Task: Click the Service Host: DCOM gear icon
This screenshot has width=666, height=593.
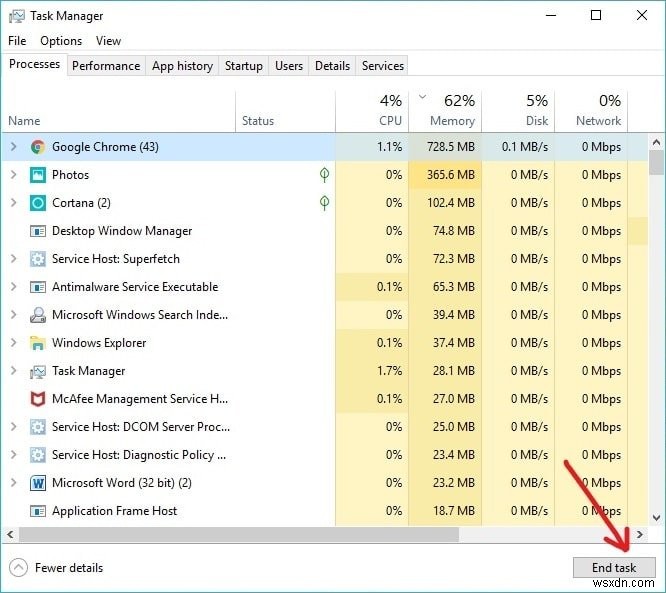Action: 38,427
